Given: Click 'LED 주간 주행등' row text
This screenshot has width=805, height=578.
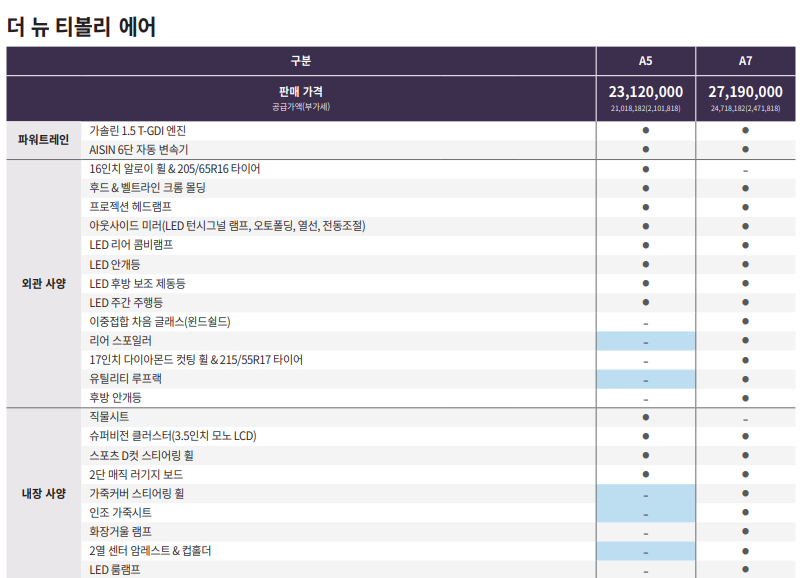Looking at the screenshot, I should point(126,303).
